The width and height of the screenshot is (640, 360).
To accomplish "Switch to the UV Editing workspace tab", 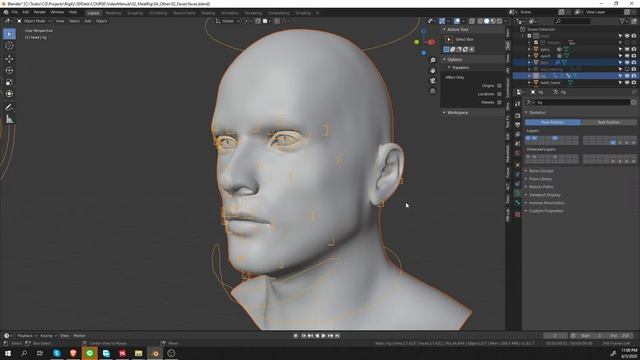I will (158, 13).
